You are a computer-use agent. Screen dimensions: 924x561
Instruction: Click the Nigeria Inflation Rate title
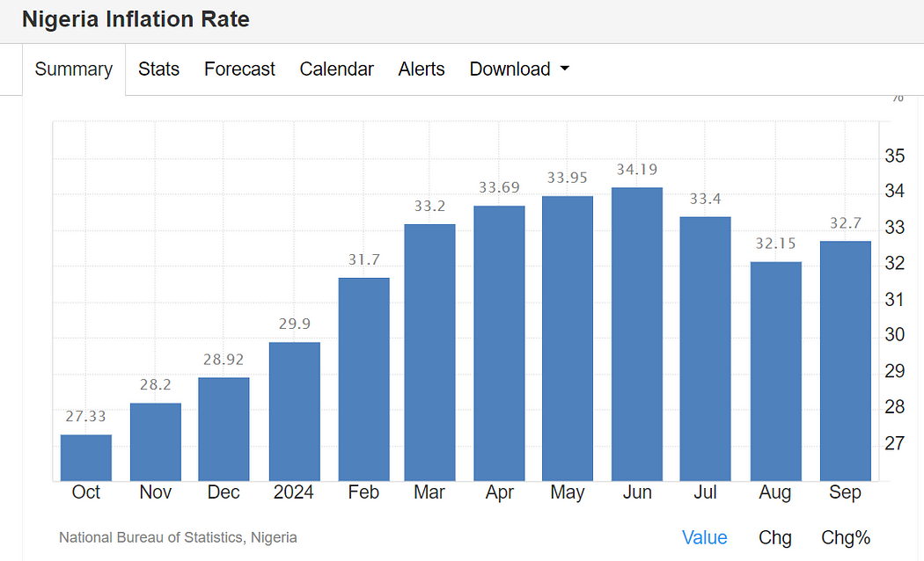[135, 19]
